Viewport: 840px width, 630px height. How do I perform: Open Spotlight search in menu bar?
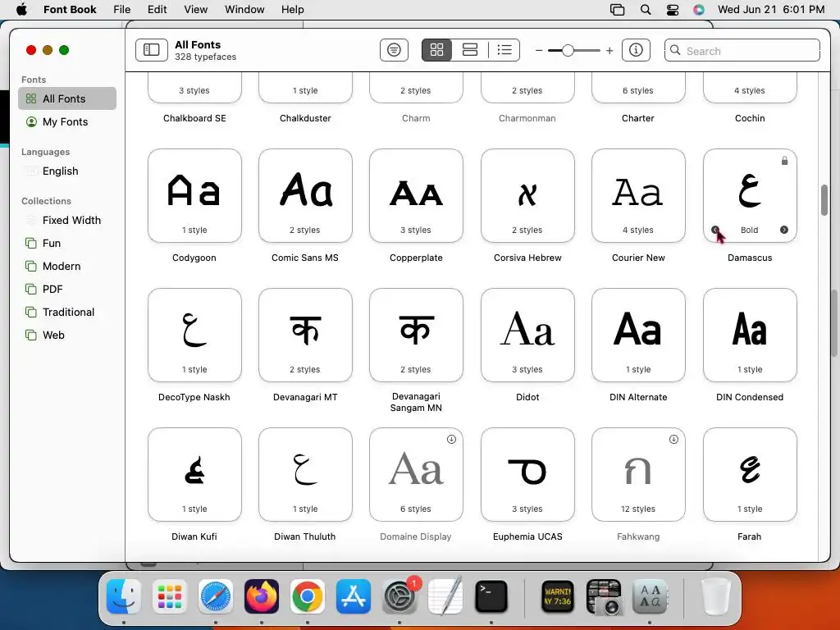646,10
